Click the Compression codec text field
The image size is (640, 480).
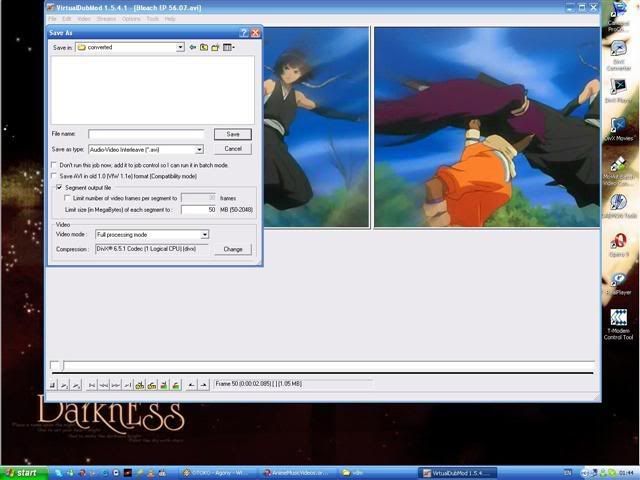click(x=151, y=249)
